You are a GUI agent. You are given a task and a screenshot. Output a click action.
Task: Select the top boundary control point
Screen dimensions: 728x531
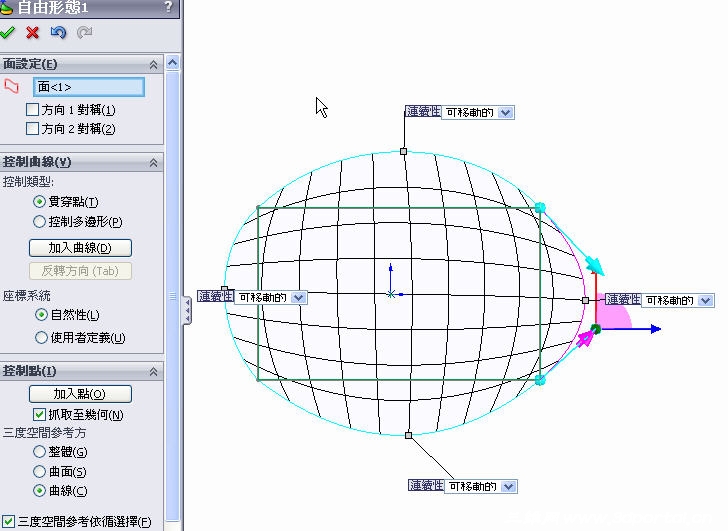(403, 151)
